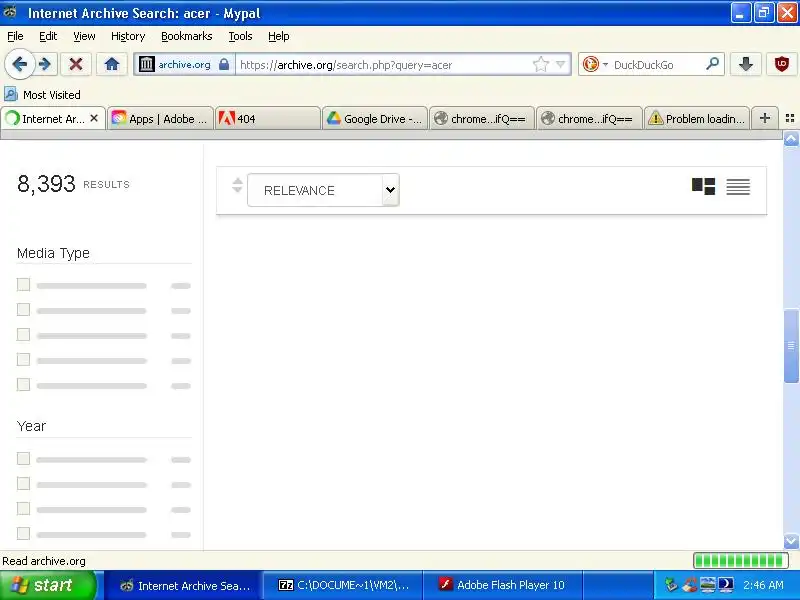The image size is (800, 600).
Task: Switch to the Google Drive tab
Action: [x=375, y=119]
